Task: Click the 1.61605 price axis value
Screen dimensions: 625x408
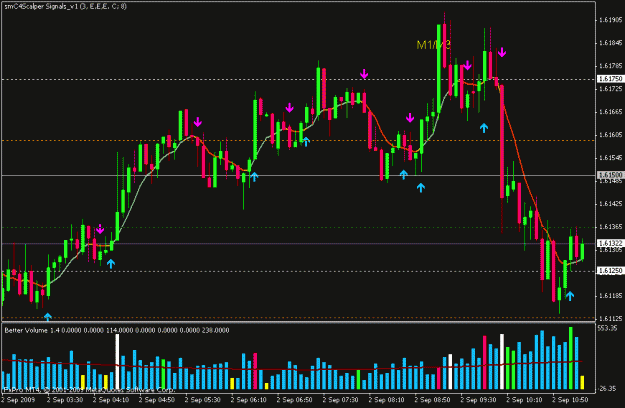Action: (x=611, y=135)
